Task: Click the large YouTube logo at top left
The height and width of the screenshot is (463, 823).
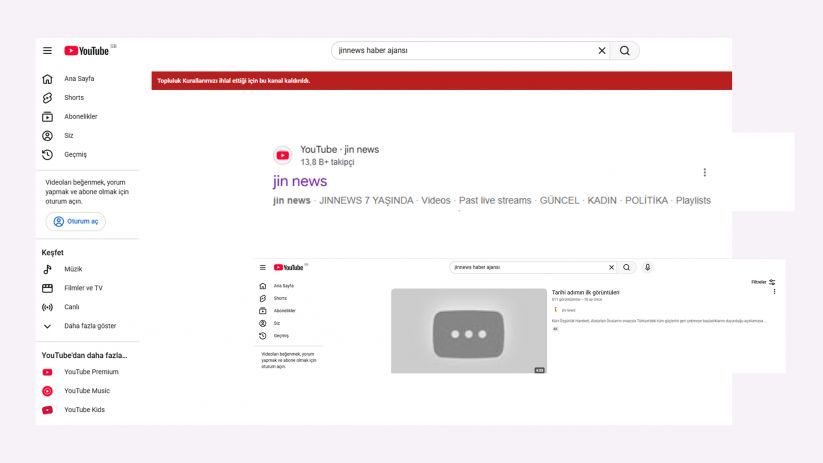Action: pos(87,50)
